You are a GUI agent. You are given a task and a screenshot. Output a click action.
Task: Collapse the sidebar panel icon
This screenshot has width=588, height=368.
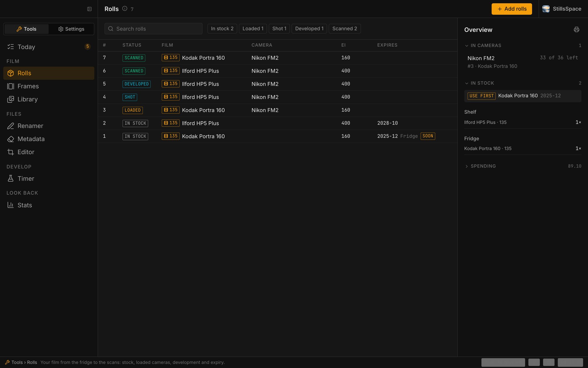pos(89,9)
